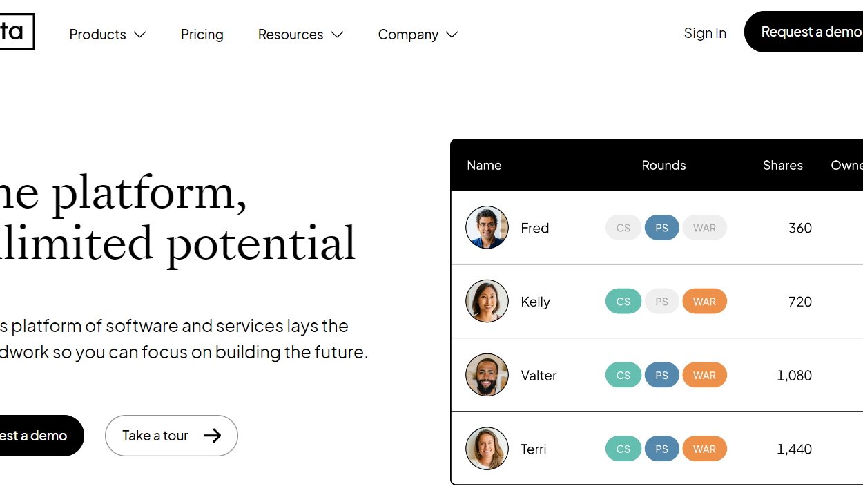Click Kelly's avatar photo
Image resolution: width=863 pixels, height=504 pixels.
(487, 301)
